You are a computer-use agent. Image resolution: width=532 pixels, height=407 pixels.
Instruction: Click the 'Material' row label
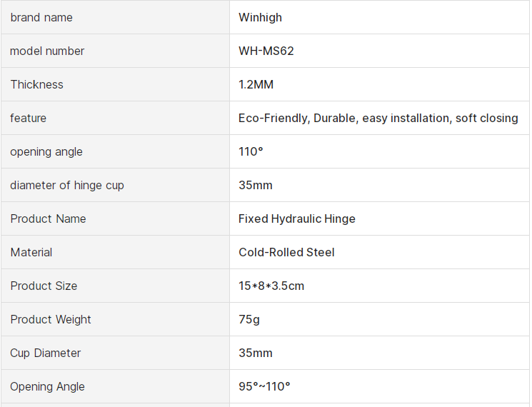point(31,252)
